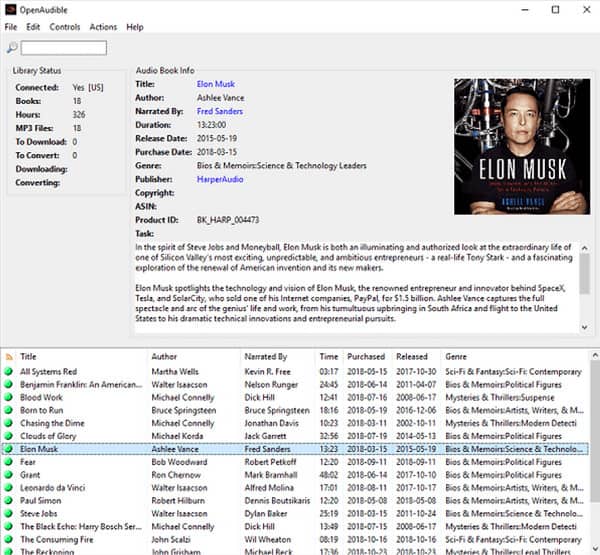Select the Steve Jobs title
The width and height of the screenshot is (600, 555).
pyautogui.click(x=39, y=514)
